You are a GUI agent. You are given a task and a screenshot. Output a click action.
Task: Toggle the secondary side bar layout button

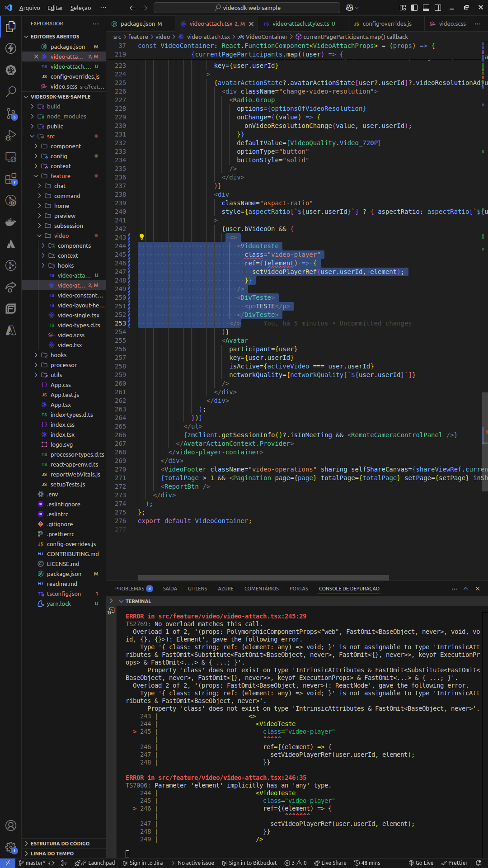[x=438, y=8]
